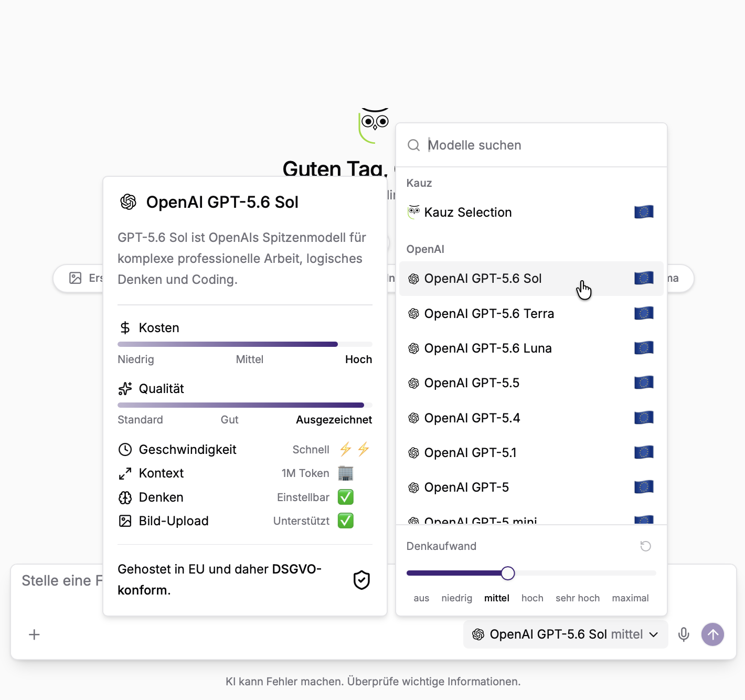This screenshot has width=745, height=700.
Task: Click the green checkmark beside Unterstützt
Action: coord(346,521)
